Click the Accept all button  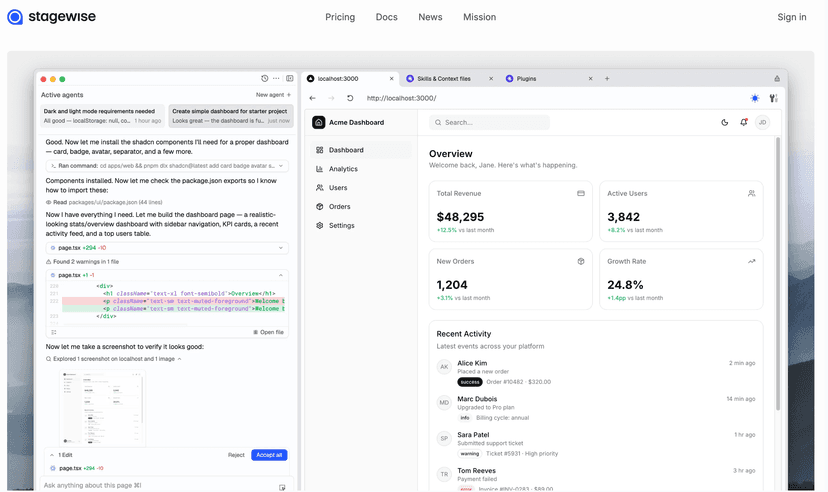pos(269,454)
